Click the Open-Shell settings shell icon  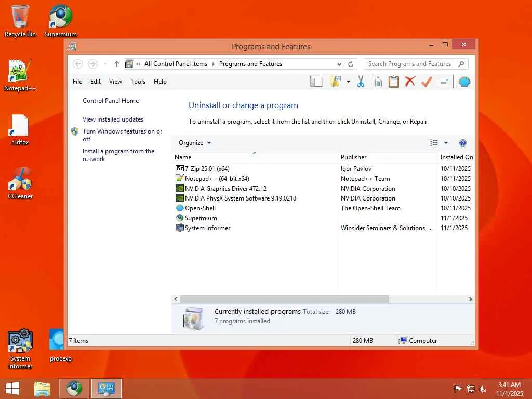tap(464, 82)
